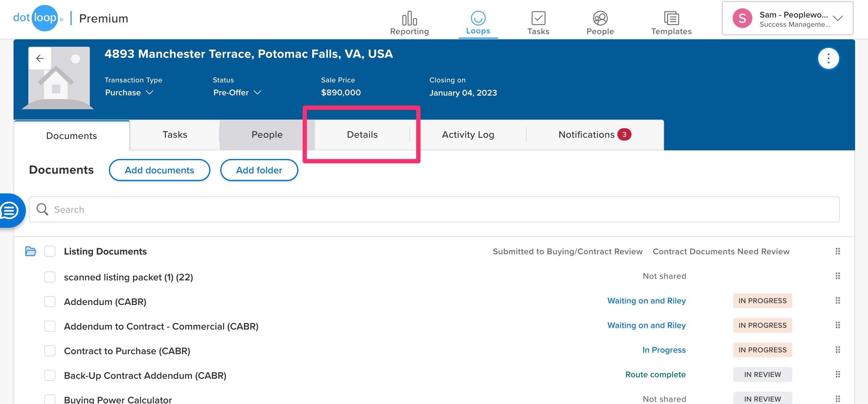Image resolution: width=868 pixels, height=404 pixels.
Task: Click into the documents Search field
Action: click(x=434, y=209)
